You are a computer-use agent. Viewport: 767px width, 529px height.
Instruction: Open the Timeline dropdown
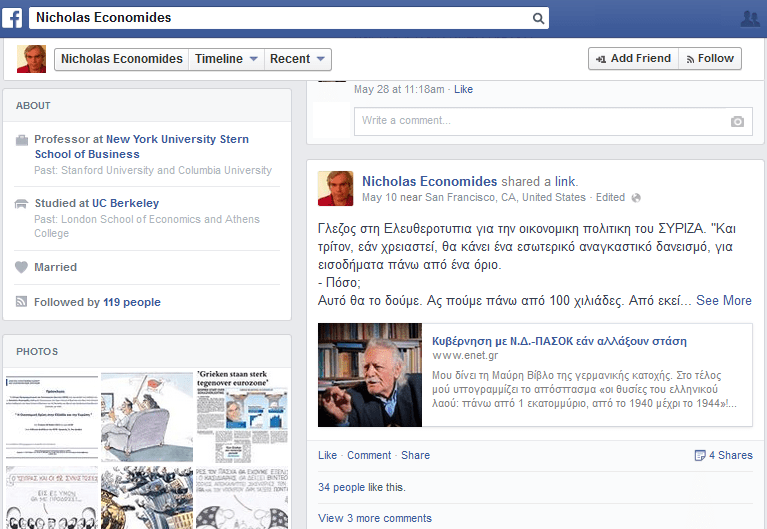click(227, 59)
